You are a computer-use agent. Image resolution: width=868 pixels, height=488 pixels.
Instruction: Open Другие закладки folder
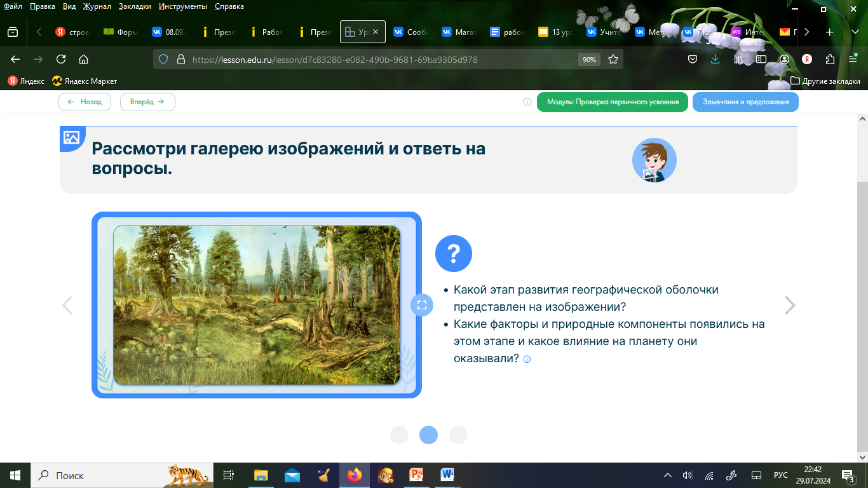click(x=825, y=81)
